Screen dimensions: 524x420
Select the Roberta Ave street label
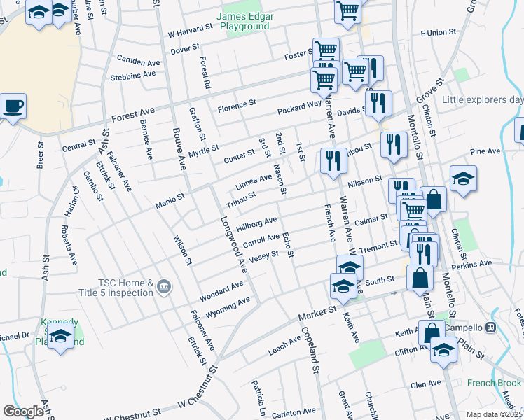point(69,245)
